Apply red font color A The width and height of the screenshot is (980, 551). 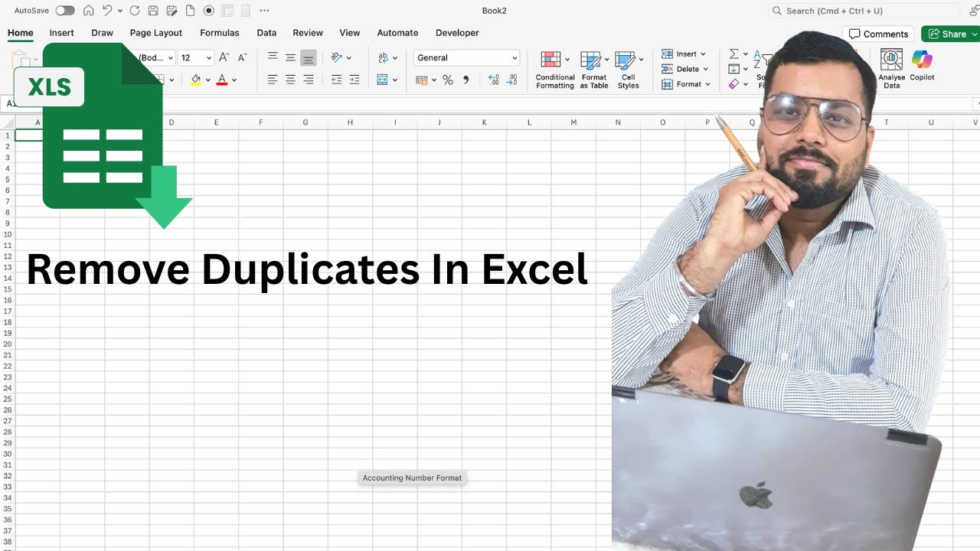pos(222,80)
